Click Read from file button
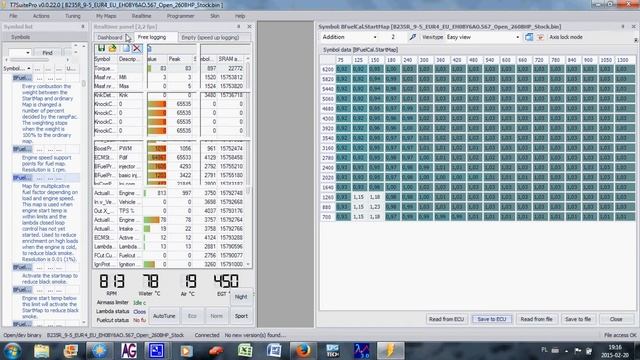The width and height of the screenshot is (640, 360). coord(536,319)
